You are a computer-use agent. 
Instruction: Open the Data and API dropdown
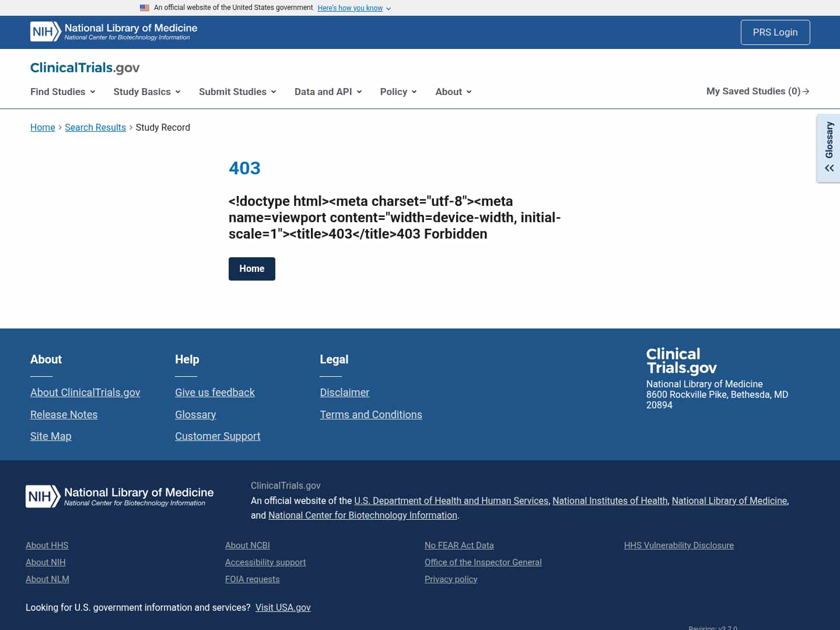pos(328,92)
